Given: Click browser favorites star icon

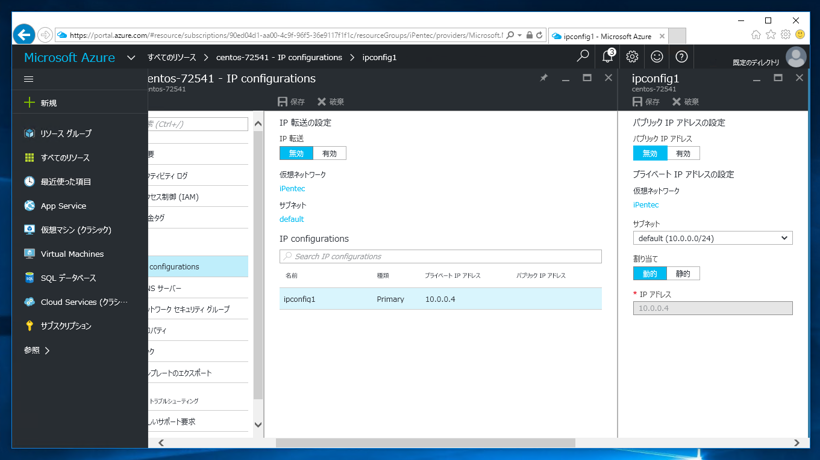Looking at the screenshot, I should coord(771,34).
